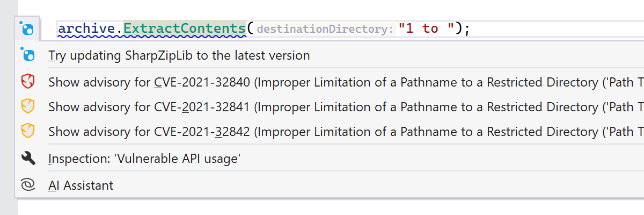Click the archive identifier in the code
This screenshot has height=215, width=644.
(87, 28)
